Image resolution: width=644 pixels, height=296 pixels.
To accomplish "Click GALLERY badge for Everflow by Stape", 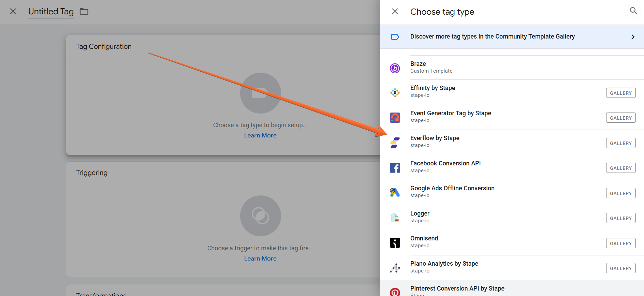I will point(621,143).
